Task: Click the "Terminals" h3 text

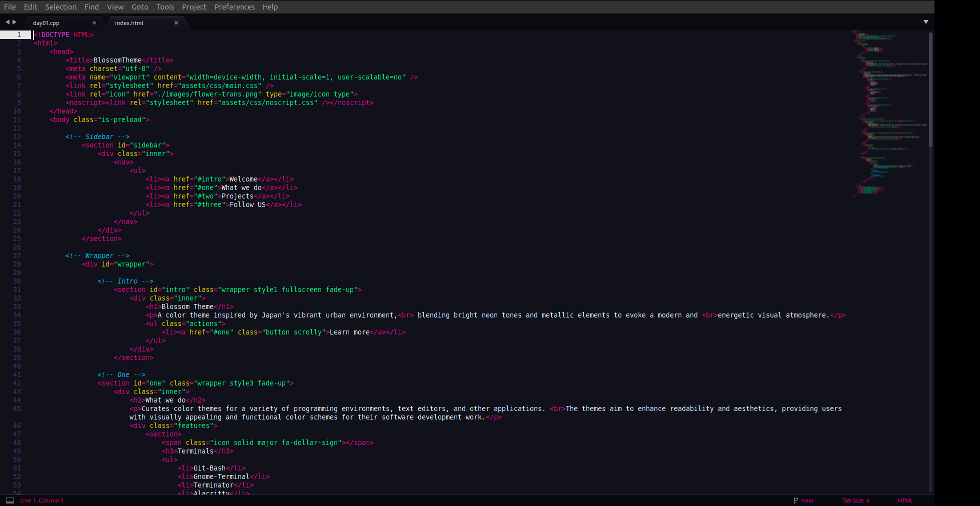Action: point(196,451)
